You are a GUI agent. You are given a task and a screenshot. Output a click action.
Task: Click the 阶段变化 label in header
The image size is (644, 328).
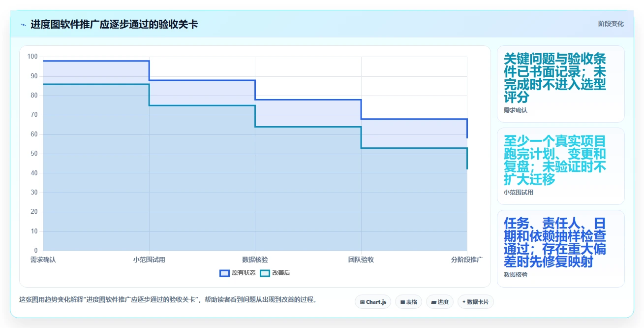(x=611, y=24)
